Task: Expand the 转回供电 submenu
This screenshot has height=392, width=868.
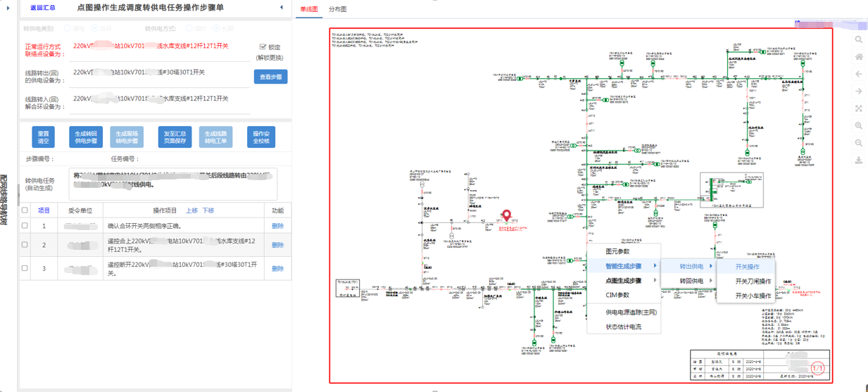Action: [x=694, y=281]
